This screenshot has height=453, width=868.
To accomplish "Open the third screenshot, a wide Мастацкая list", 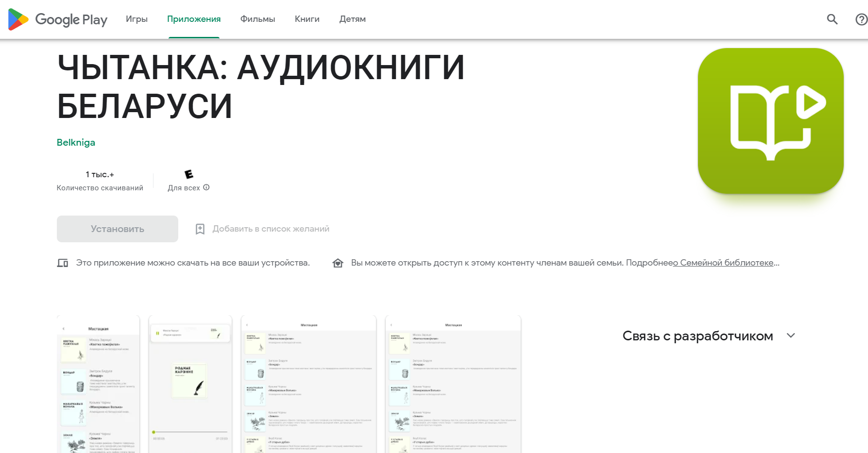I will [x=308, y=385].
